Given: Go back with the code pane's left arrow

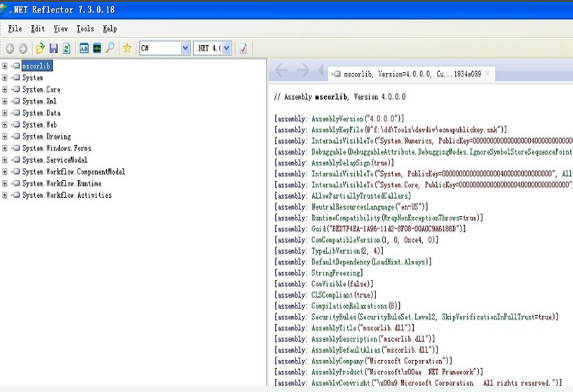Looking at the screenshot, I should [281, 70].
